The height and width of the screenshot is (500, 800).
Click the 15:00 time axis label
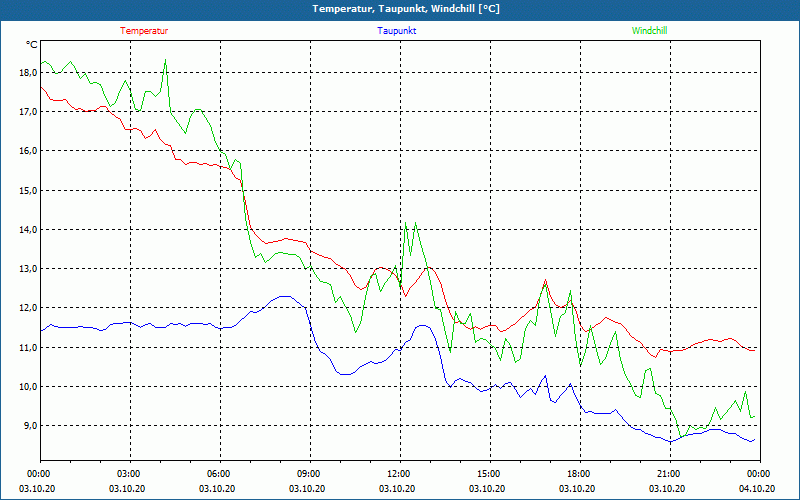click(490, 473)
